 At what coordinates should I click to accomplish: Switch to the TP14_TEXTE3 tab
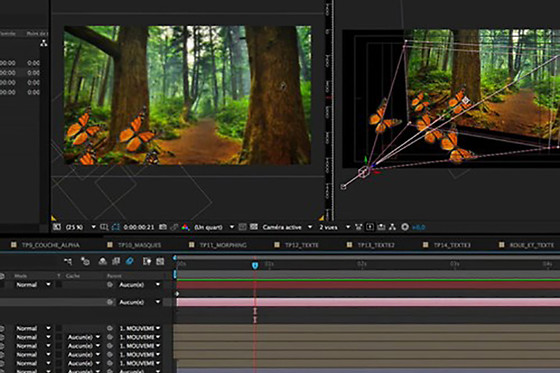point(452,245)
